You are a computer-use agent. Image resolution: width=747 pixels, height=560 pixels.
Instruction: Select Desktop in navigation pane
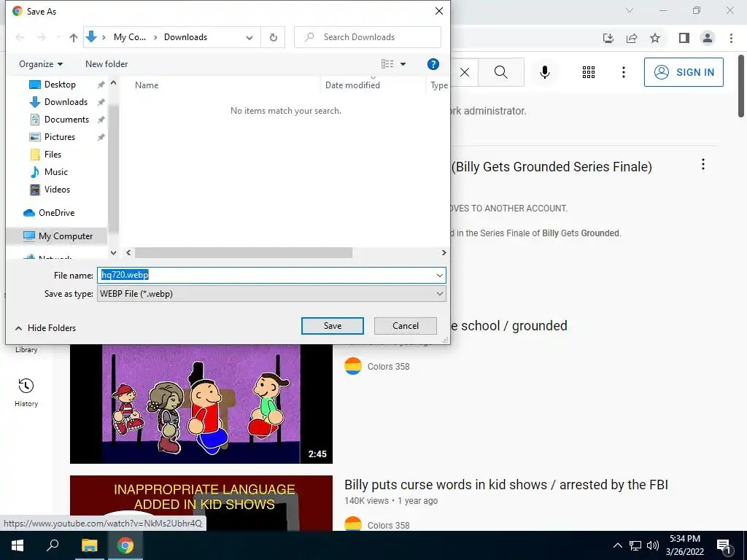(60, 85)
